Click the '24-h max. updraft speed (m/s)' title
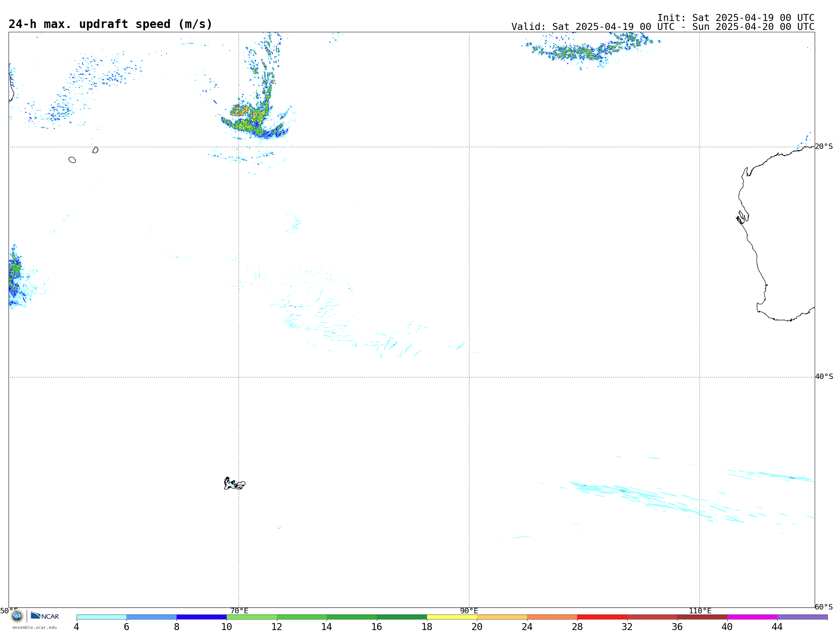The width and height of the screenshot is (840, 632). 110,24
